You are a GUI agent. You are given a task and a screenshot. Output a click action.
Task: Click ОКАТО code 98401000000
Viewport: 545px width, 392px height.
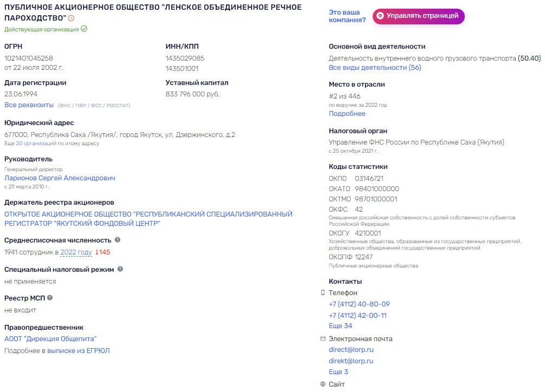(x=377, y=189)
